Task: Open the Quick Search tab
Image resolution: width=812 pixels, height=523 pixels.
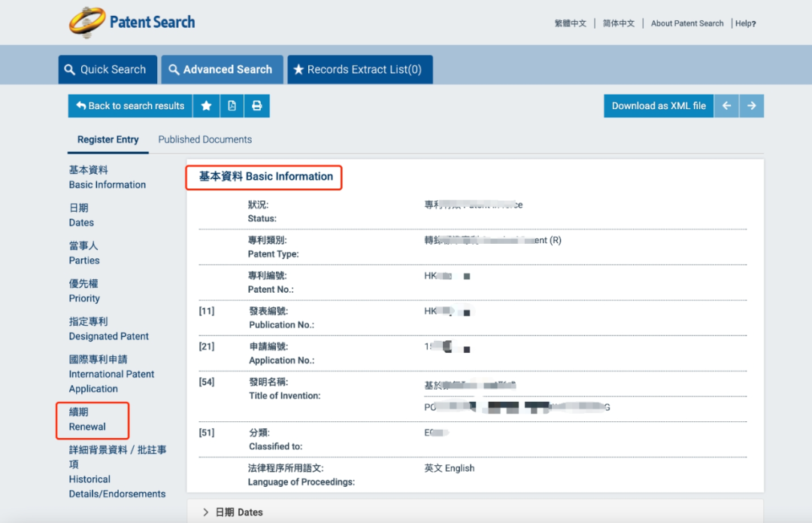Action: click(108, 69)
